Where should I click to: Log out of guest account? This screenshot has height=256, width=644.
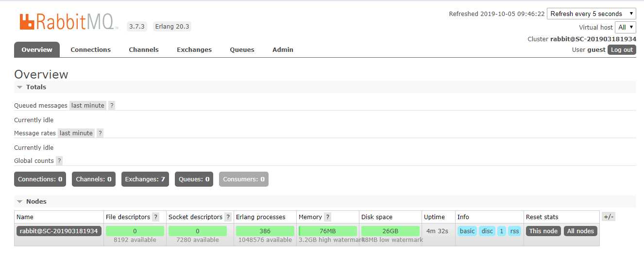pos(622,49)
